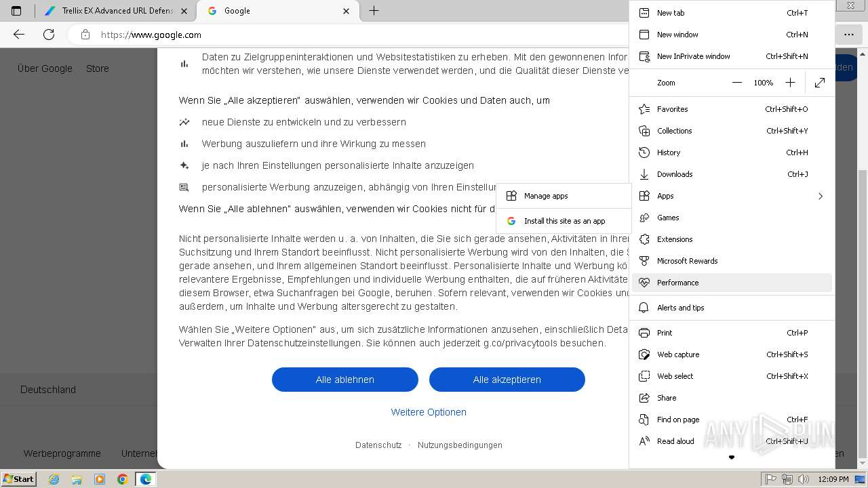Click the 100% zoom level text

764,83
